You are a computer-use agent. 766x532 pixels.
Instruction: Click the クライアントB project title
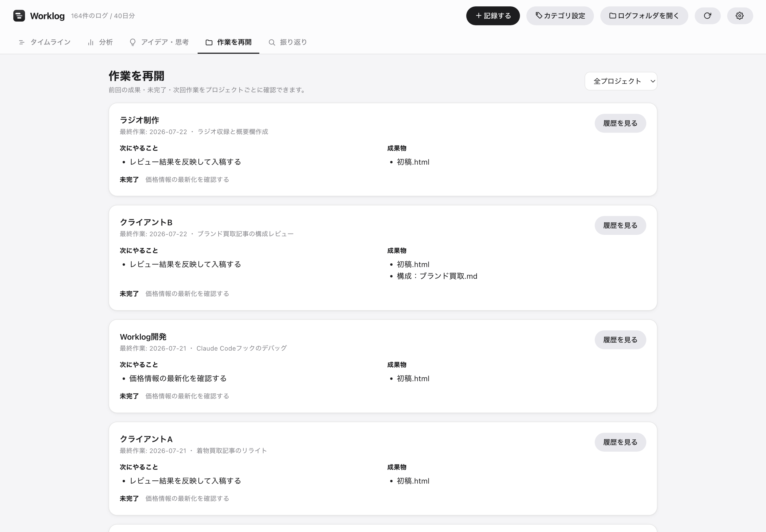pos(146,222)
